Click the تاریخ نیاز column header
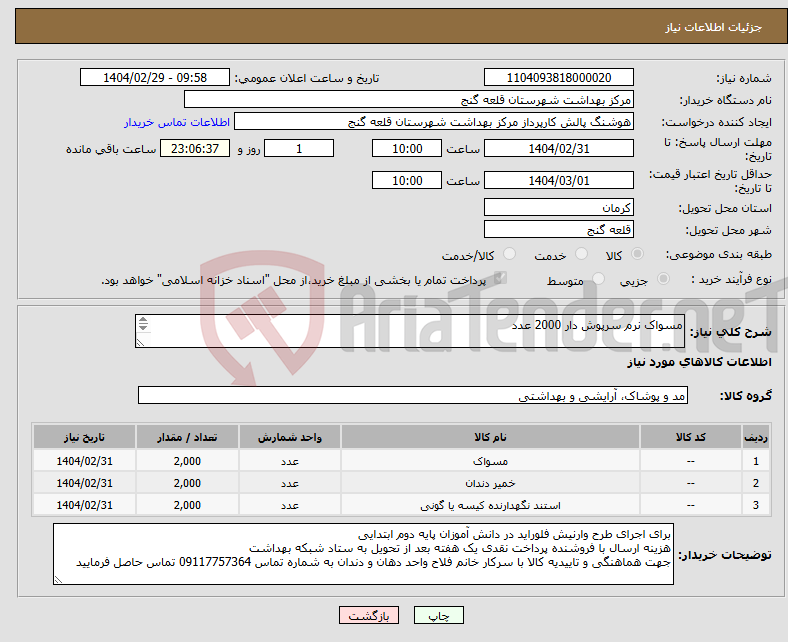 pos(84,437)
